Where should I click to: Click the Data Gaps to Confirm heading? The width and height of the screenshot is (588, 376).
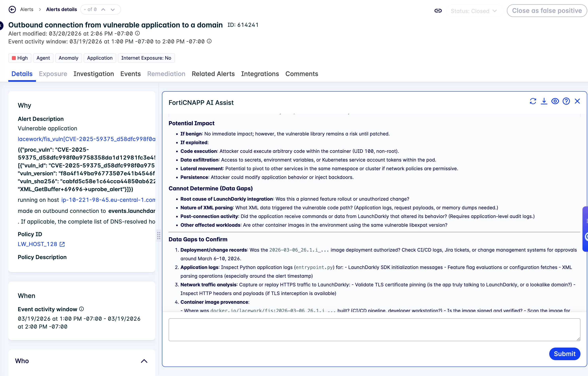point(198,239)
